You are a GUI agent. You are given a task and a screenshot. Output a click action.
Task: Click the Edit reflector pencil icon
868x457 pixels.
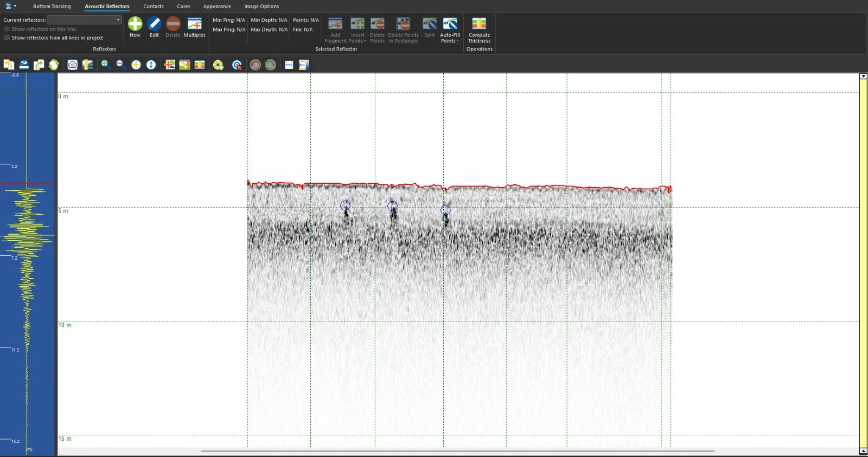pyautogui.click(x=155, y=23)
